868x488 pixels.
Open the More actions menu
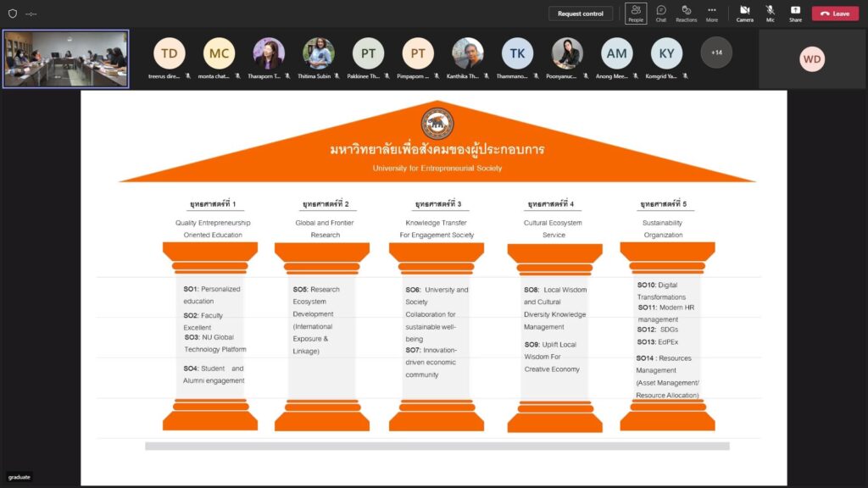712,14
